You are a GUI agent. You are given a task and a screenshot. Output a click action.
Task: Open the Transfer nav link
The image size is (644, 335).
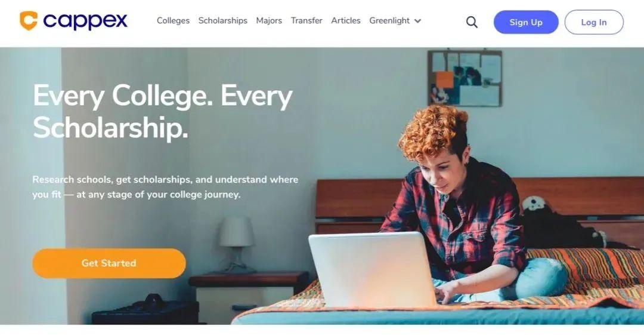click(306, 20)
